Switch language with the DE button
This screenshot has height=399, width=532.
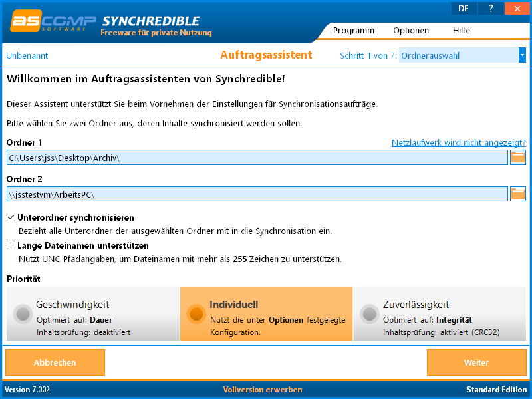click(x=464, y=9)
